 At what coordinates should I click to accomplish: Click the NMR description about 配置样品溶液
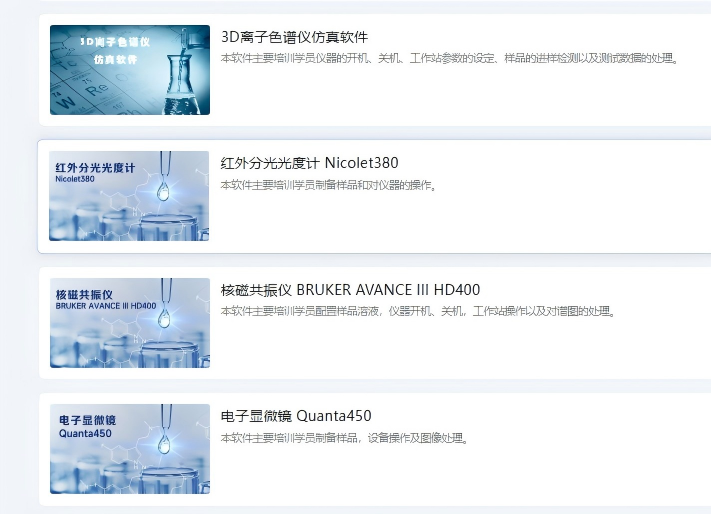tap(417, 311)
